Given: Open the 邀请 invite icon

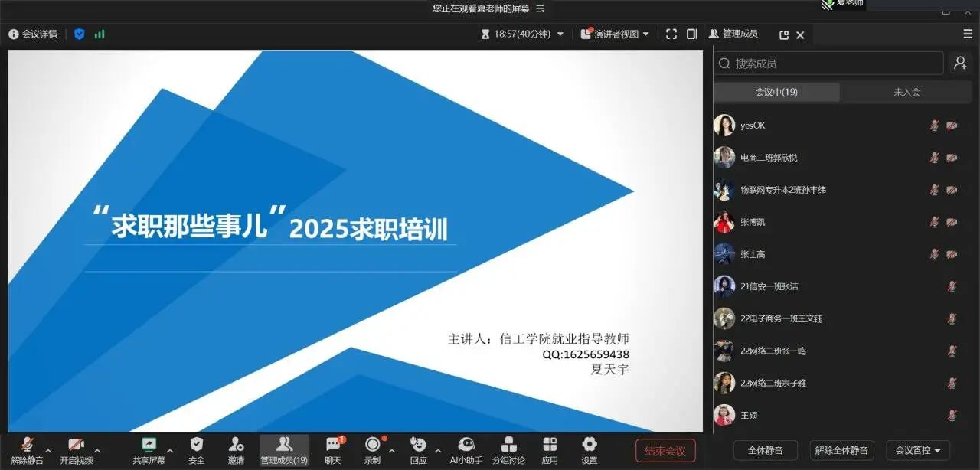Looking at the screenshot, I should point(236,446).
